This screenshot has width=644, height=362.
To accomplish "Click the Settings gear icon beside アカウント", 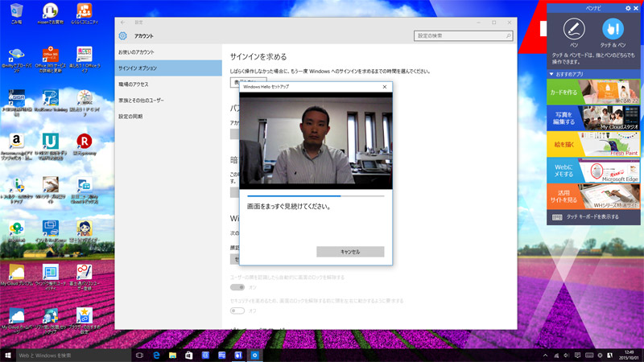I will [123, 36].
